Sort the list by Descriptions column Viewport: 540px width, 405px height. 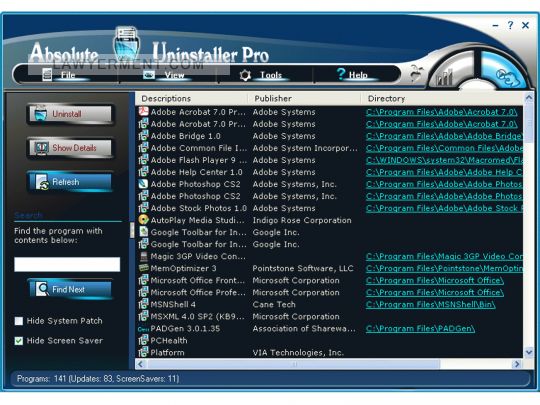(191, 99)
